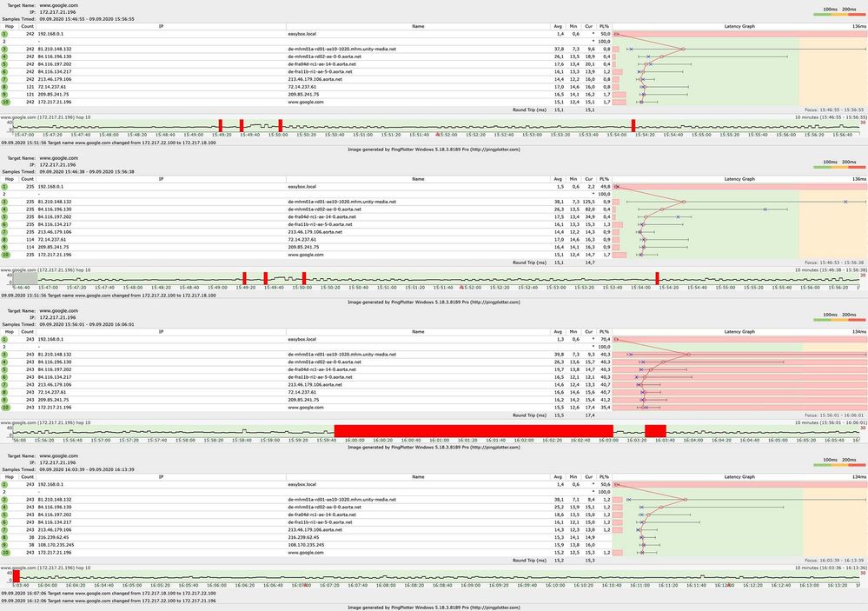
Task: Click hop 4 circle in 15:46:38 report
Action: [x=4, y=209]
